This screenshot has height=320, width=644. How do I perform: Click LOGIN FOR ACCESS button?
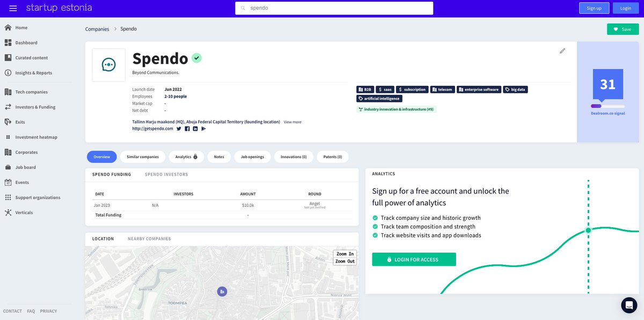414,259
